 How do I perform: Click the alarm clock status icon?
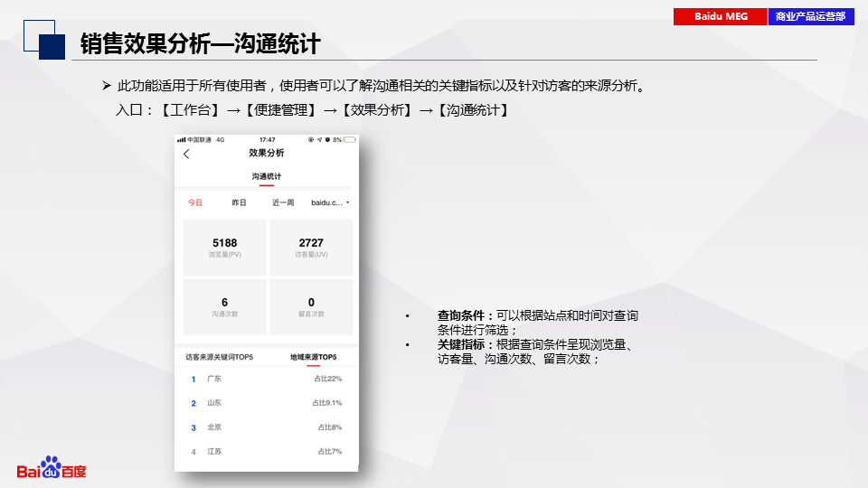(326, 140)
